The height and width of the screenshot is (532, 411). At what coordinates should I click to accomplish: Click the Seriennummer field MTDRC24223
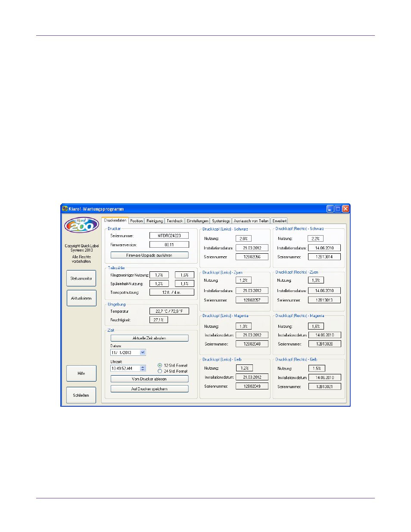(169, 236)
